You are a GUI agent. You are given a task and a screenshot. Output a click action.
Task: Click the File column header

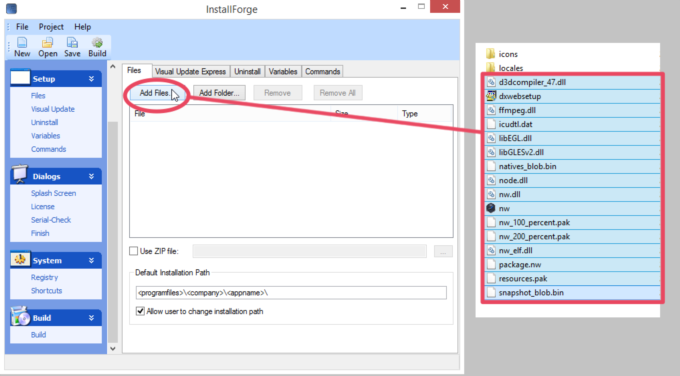pyautogui.click(x=230, y=114)
